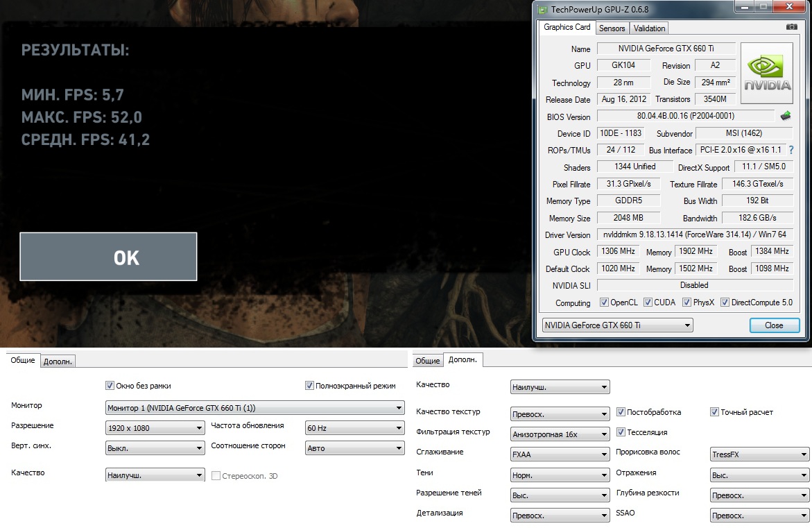This screenshot has height=528, width=812.
Task: Click the BIOS Version field
Action: (686, 116)
